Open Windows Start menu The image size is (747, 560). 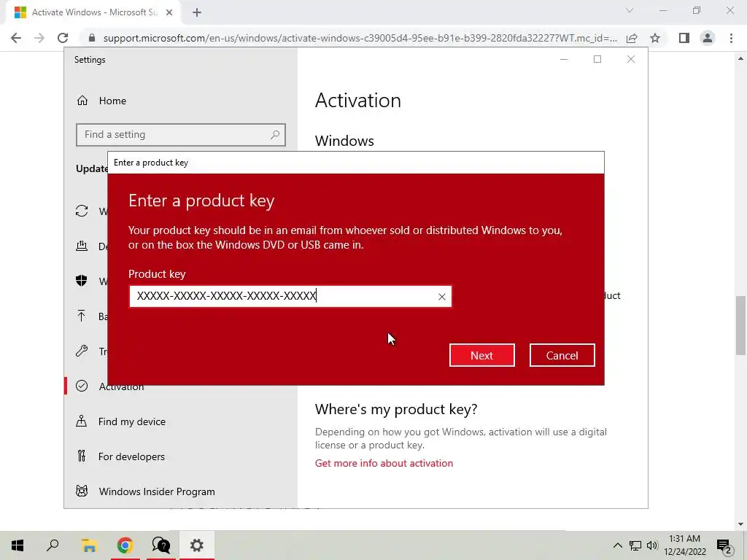click(x=18, y=545)
